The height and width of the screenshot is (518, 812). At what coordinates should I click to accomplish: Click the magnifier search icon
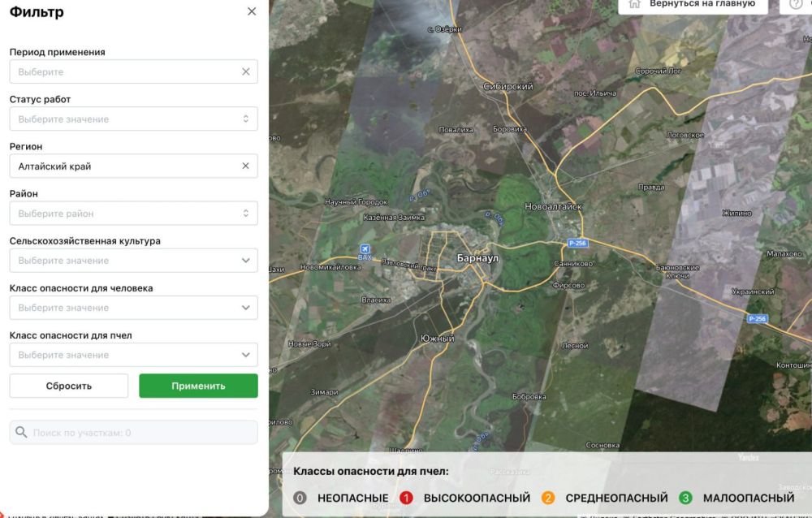(21, 432)
